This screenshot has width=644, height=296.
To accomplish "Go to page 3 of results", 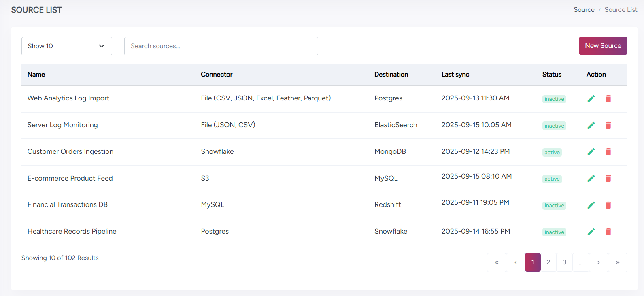I will [x=564, y=262].
